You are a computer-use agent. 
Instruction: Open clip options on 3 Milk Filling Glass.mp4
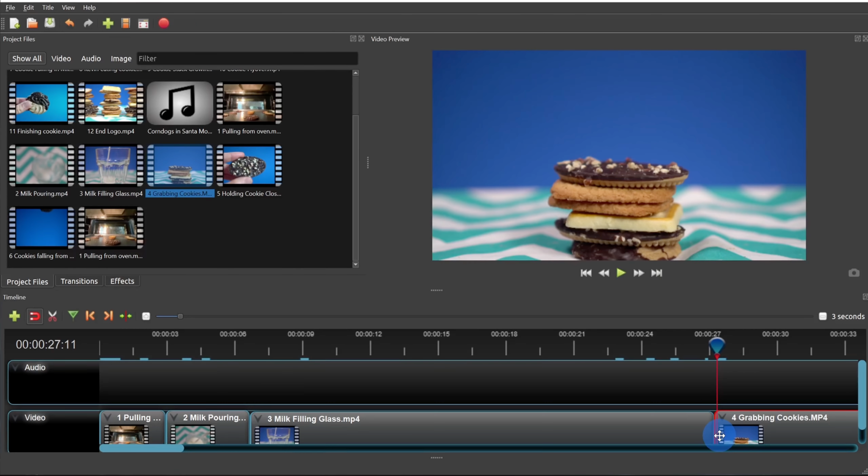259,418
